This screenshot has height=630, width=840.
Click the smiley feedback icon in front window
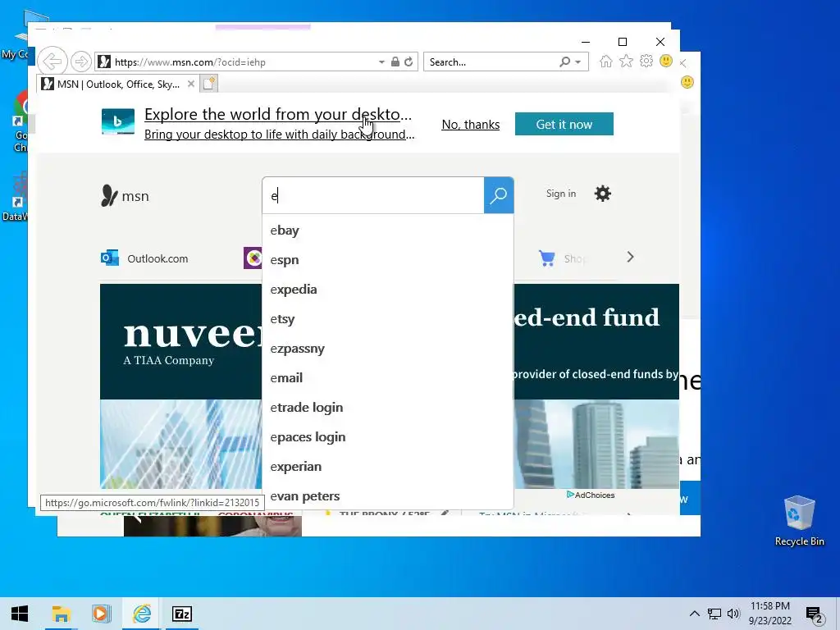[666, 61]
